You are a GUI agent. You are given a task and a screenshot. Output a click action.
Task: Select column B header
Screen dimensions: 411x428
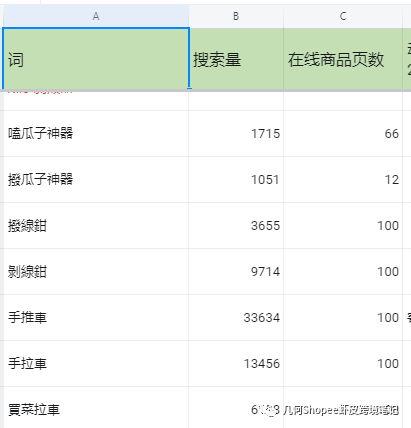[x=236, y=16]
